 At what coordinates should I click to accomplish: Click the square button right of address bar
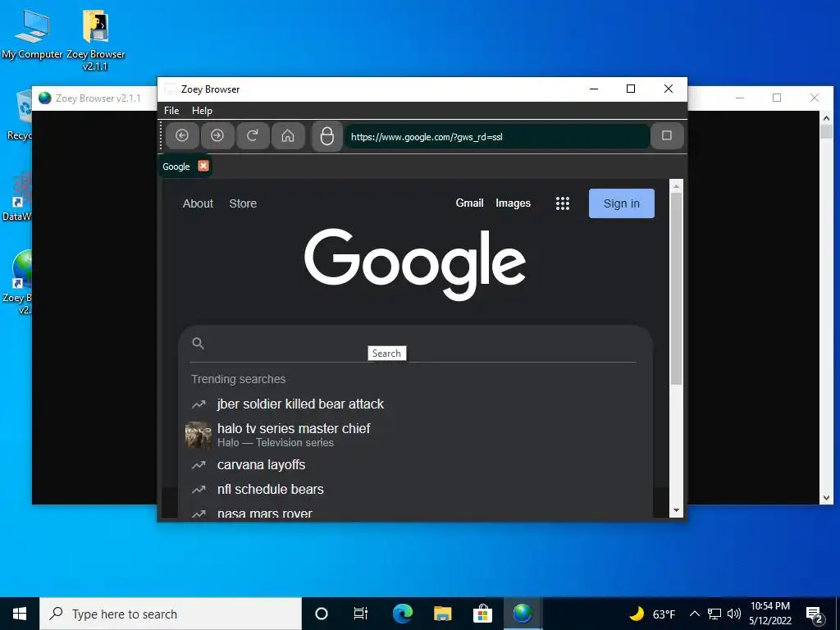[x=667, y=135]
